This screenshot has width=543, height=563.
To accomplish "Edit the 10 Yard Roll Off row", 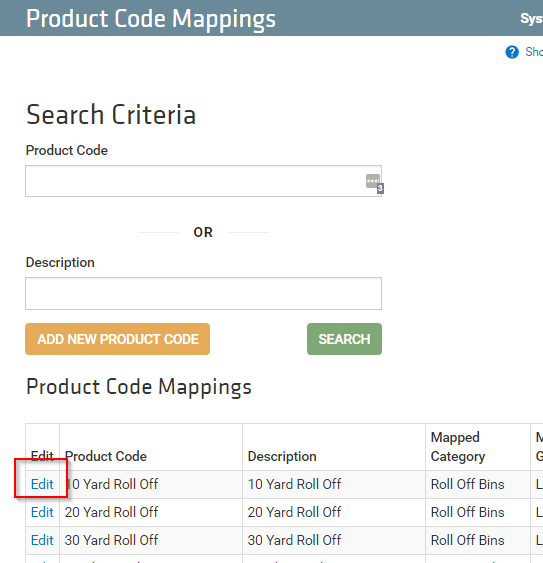I will [42, 484].
